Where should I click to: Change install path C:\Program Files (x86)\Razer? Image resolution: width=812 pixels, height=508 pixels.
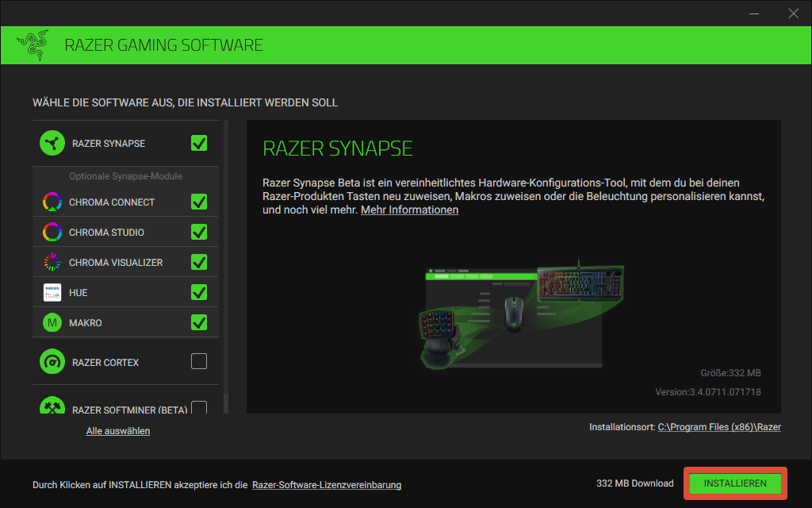pyautogui.click(x=719, y=427)
